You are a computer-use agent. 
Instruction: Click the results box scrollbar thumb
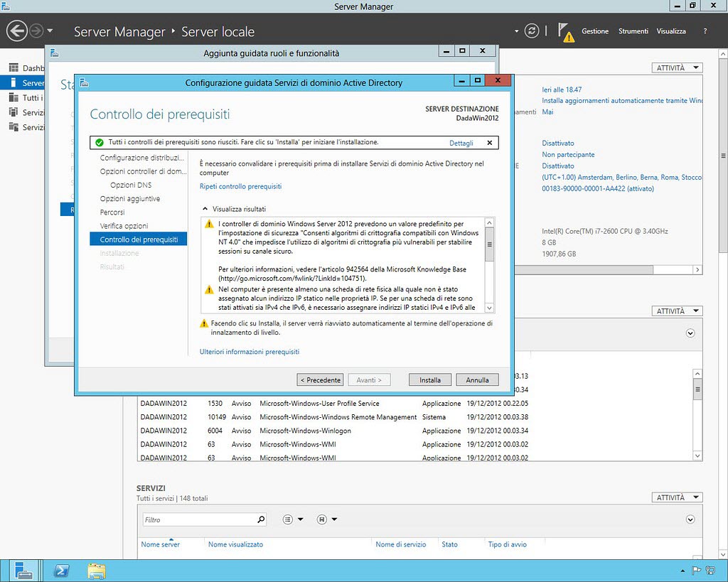coord(489,244)
